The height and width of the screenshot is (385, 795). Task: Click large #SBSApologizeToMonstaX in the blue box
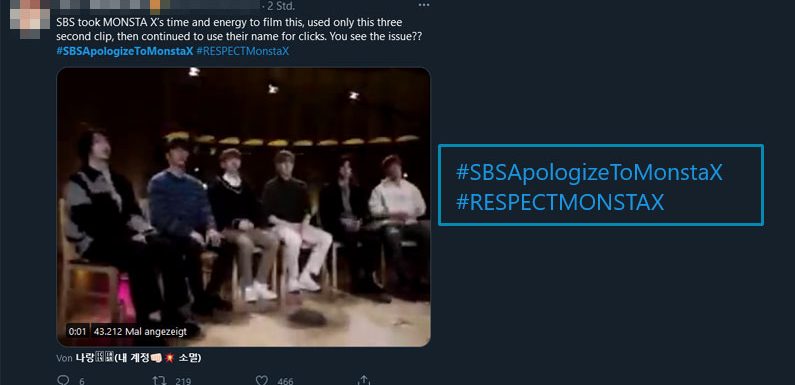click(589, 172)
